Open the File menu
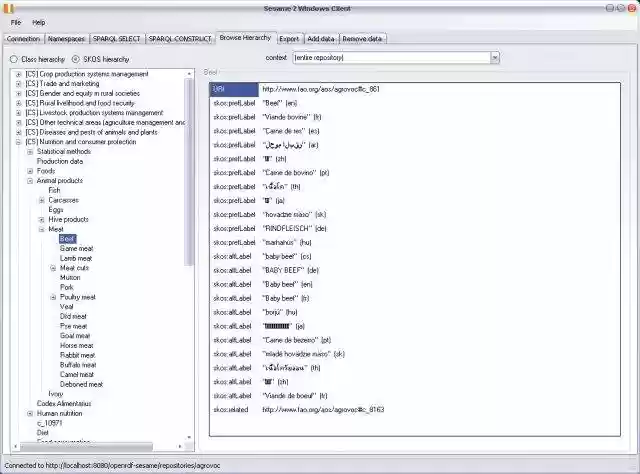The height and width of the screenshot is (474, 640). 16,22
